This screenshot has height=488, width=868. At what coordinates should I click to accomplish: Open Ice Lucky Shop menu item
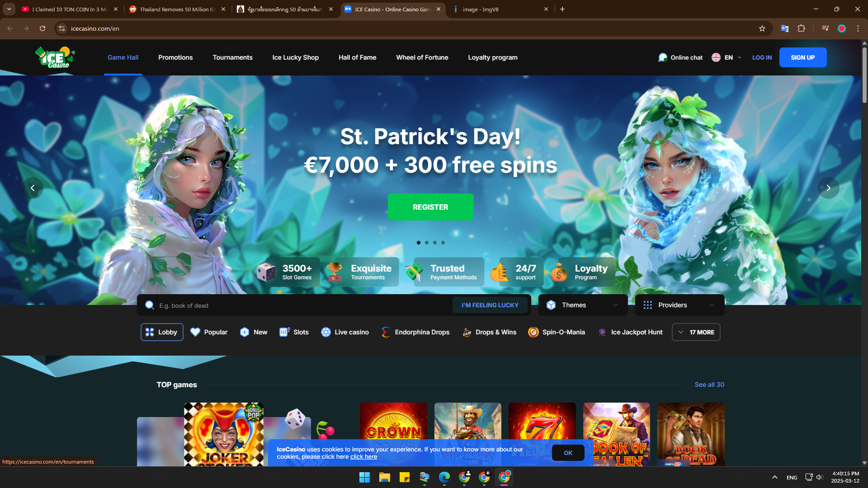296,57
